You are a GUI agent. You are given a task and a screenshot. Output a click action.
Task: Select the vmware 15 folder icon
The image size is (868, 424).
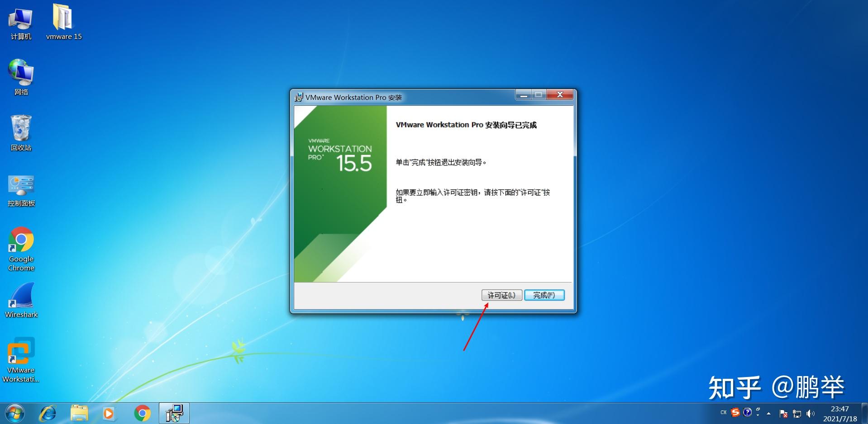click(64, 22)
